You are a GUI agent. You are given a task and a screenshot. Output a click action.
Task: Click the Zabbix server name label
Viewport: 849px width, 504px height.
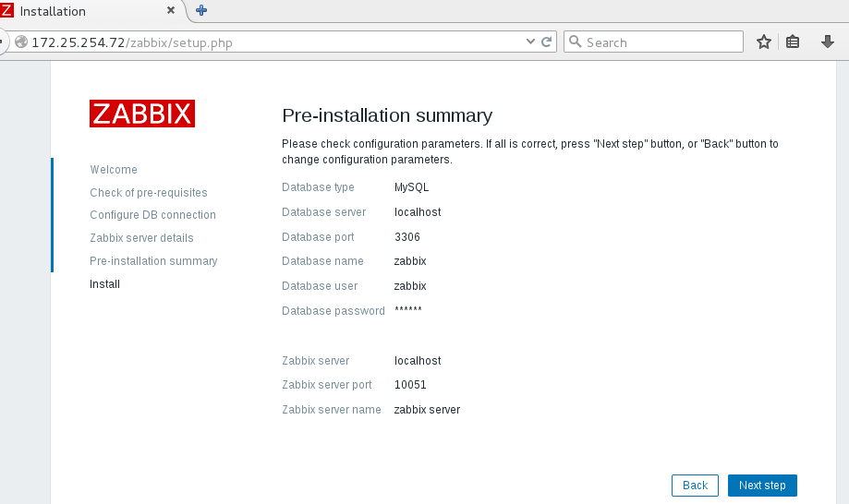point(332,410)
